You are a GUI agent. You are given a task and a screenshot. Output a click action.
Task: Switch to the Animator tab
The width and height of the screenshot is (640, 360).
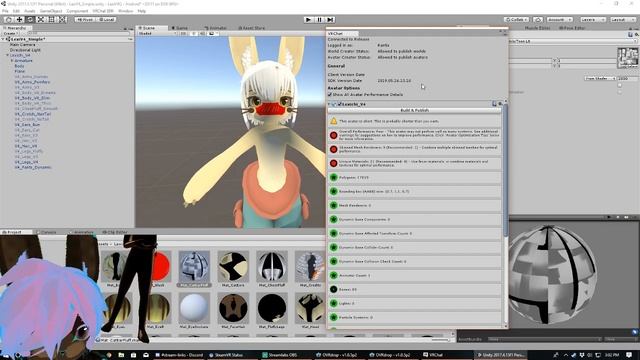(216, 28)
